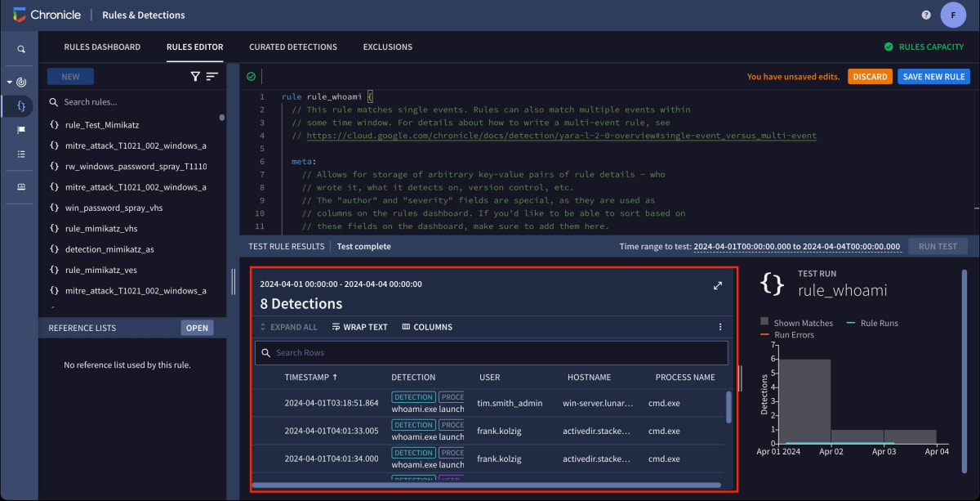Go to the Exclusions tab
The height and width of the screenshot is (501, 980).
click(387, 47)
